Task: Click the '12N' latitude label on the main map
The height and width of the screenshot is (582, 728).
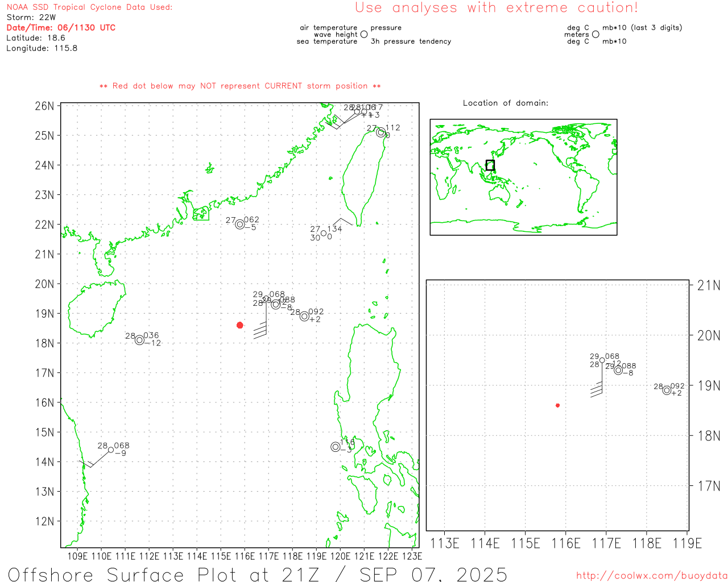Action: [44, 522]
